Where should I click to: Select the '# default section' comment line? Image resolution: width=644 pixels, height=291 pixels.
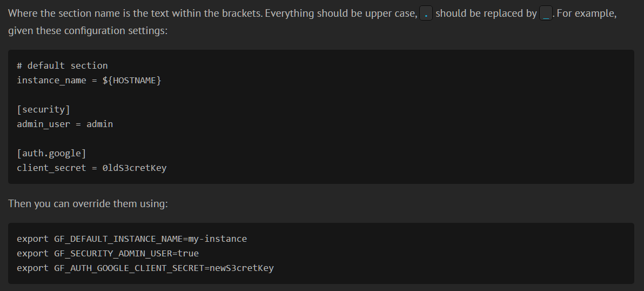tap(62, 66)
